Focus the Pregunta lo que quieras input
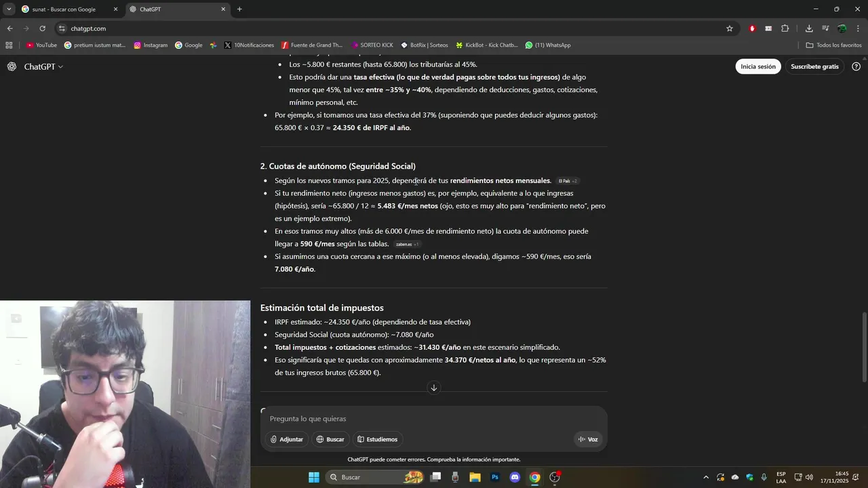This screenshot has height=488, width=868. 434,419
